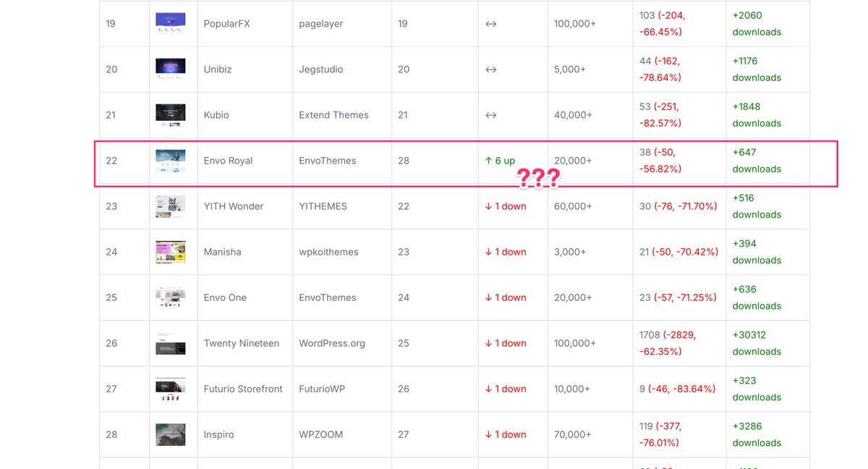Click the unchanged rank arrow for Kubio
The height and width of the screenshot is (469, 868).
[x=490, y=115]
